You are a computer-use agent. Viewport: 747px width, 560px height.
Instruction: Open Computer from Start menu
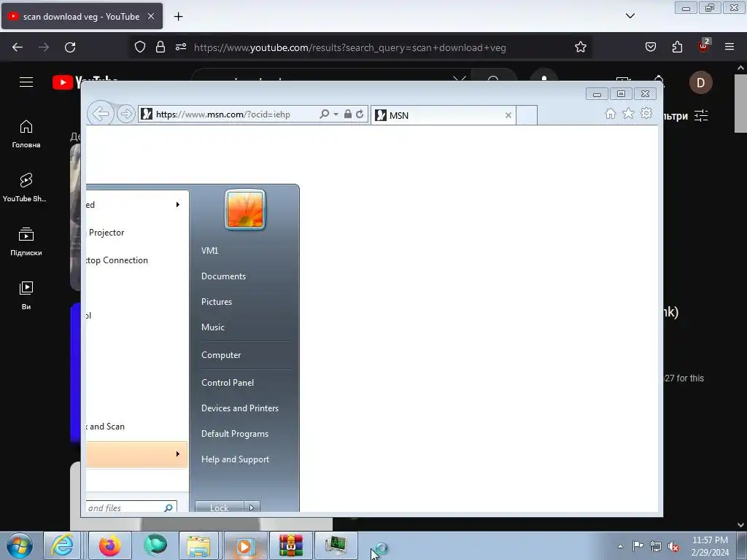221,355
